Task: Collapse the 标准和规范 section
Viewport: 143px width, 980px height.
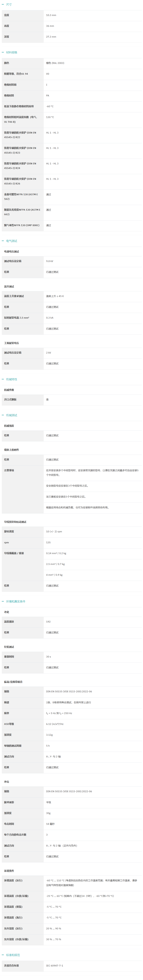Action: [11, 955]
